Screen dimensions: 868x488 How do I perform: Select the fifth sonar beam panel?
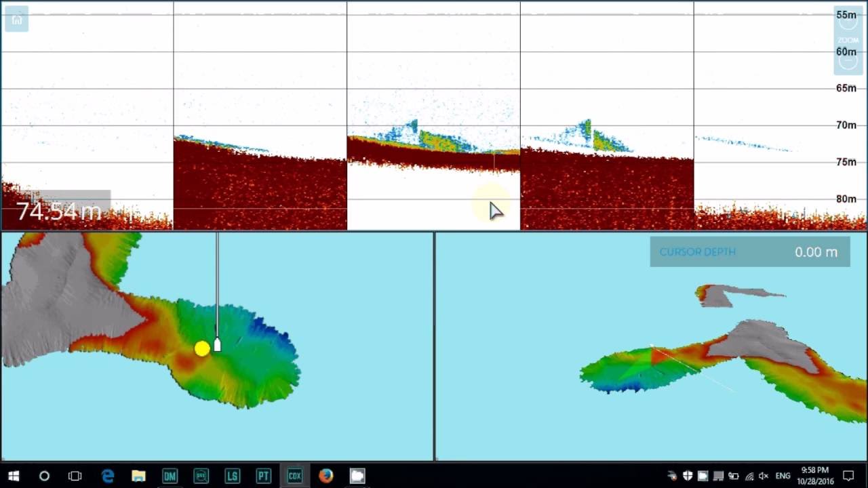coord(781,115)
